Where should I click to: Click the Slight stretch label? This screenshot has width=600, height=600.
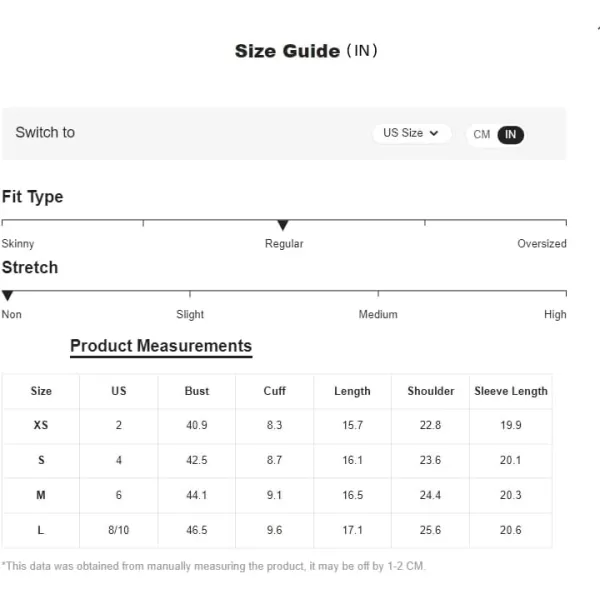tap(190, 315)
